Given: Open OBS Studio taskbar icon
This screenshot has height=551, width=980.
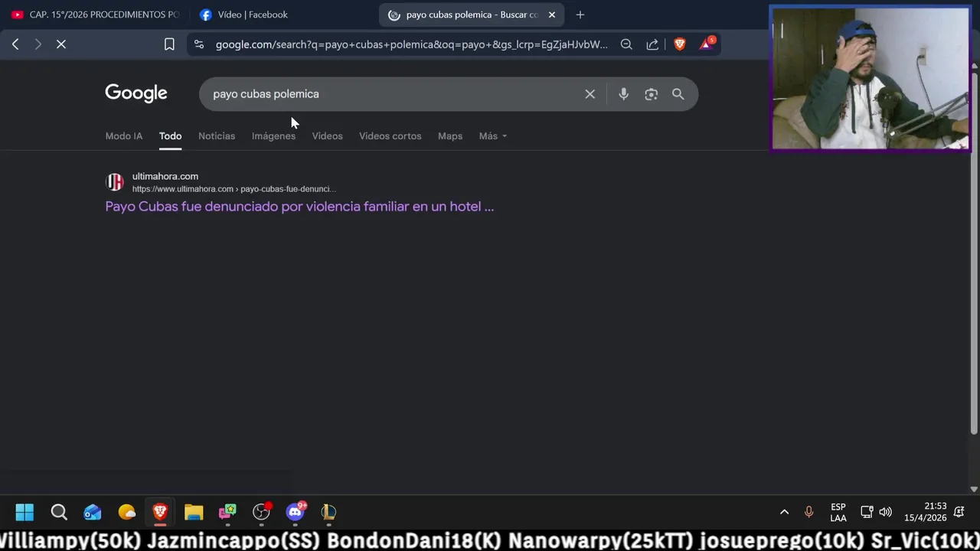Looking at the screenshot, I should coord(261,512).
